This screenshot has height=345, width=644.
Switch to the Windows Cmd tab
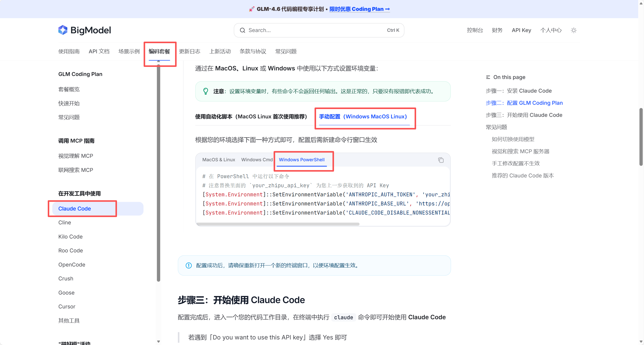[x=257, y=160]
